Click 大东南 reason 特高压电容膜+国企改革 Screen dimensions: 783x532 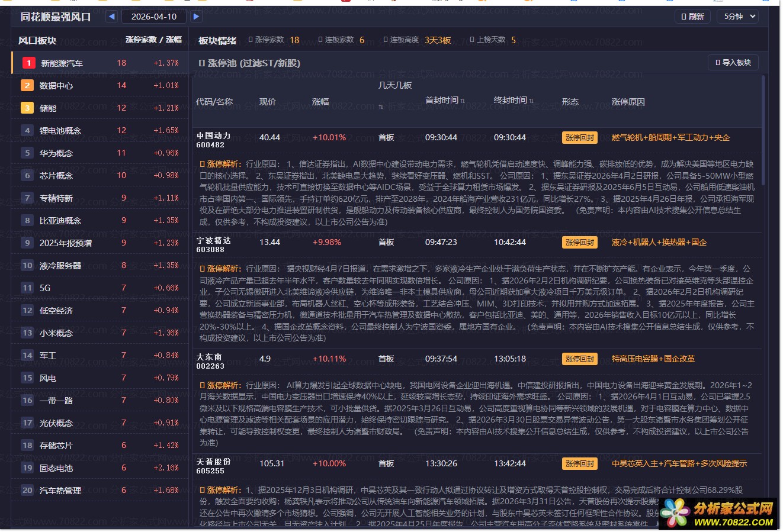(x=653, y=359)
